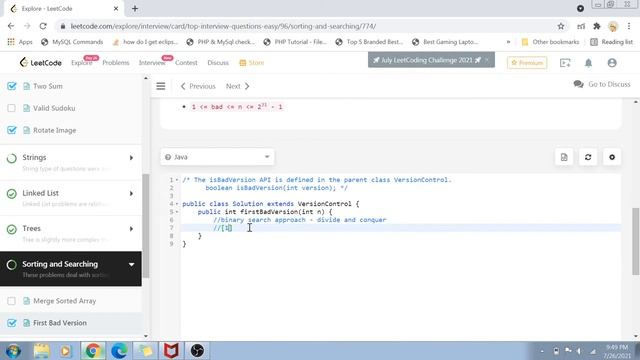640x360 pixels.
Task: Show more bookmarks with the chevron
Action: [x=508, y=42]
